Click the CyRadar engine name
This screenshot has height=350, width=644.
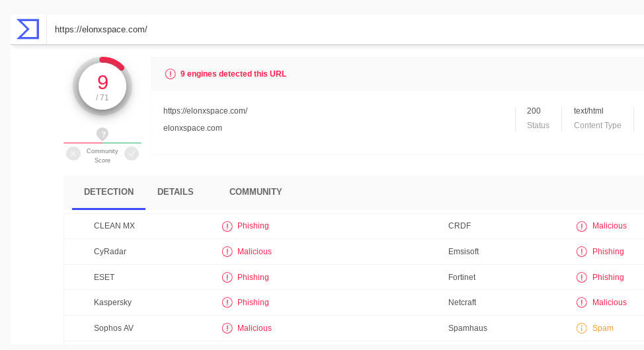click(110, 252)
